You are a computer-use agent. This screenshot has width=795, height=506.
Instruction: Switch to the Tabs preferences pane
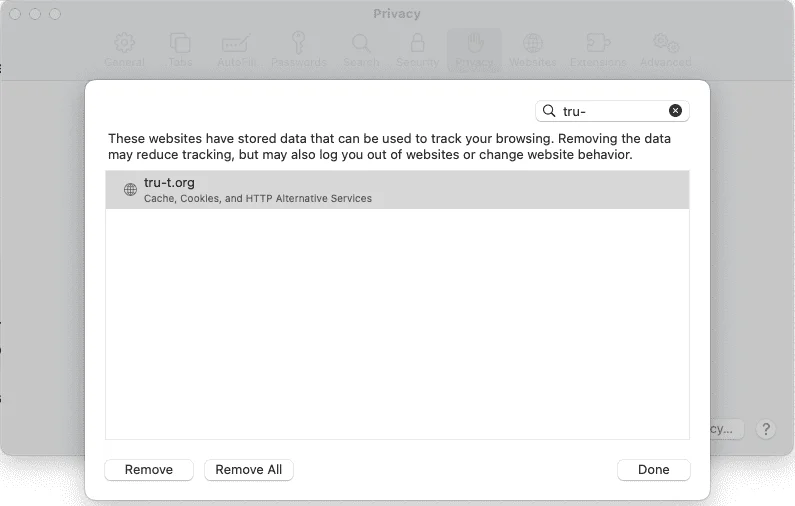click(180, 50)
